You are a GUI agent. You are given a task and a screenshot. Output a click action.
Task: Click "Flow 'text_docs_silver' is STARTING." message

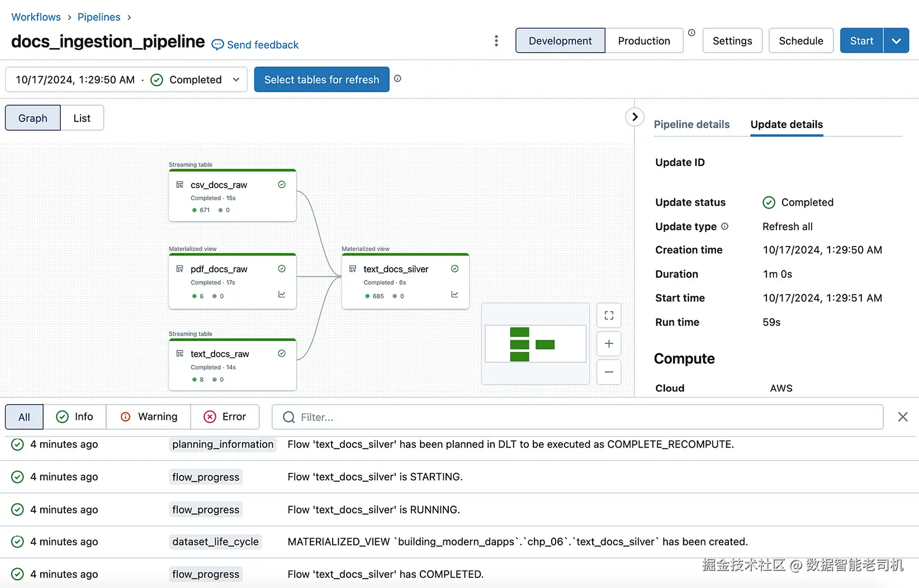375,477
